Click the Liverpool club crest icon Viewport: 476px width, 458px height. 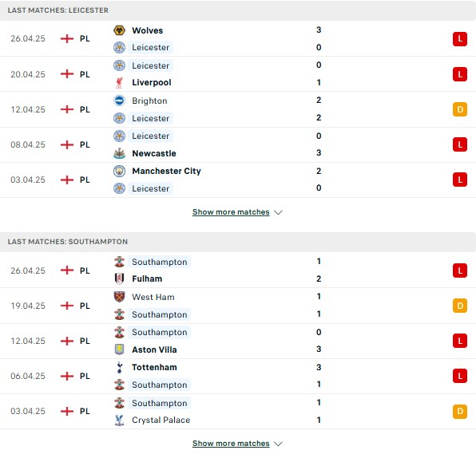(x=119, y=82)
